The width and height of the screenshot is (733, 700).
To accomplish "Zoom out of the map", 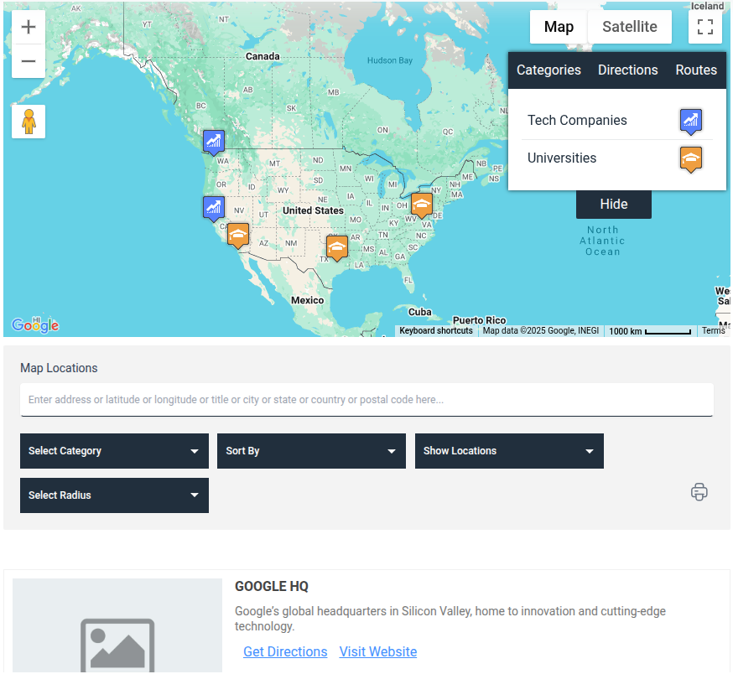I will click(x=29, y=61).
